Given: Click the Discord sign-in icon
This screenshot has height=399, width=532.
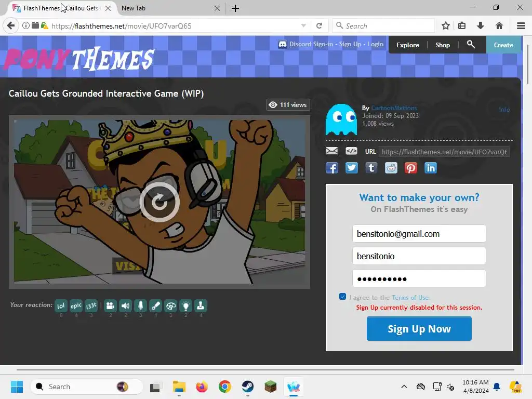Looking at the screenshot, I should (x=282, y=45).
